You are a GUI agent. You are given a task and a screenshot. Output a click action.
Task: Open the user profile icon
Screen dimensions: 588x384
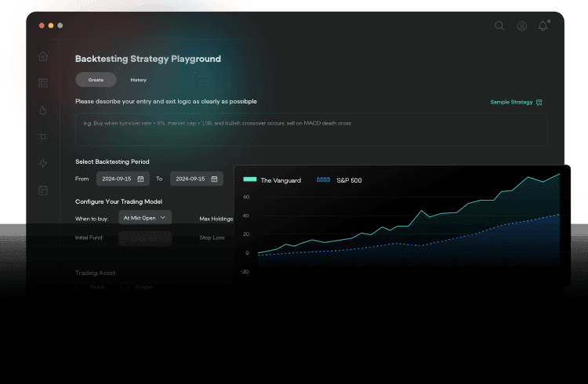coord(521,26)
